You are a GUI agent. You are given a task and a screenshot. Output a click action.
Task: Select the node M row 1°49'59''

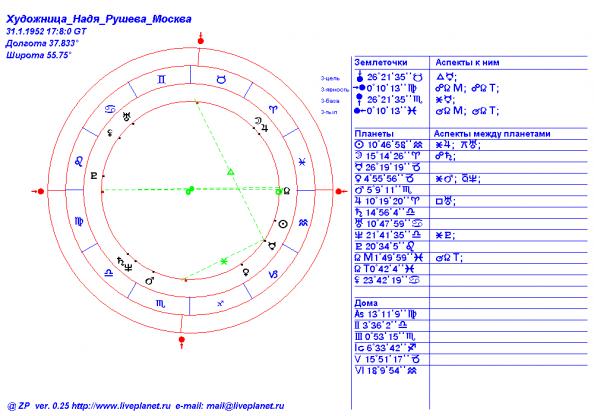click(389, 258)
